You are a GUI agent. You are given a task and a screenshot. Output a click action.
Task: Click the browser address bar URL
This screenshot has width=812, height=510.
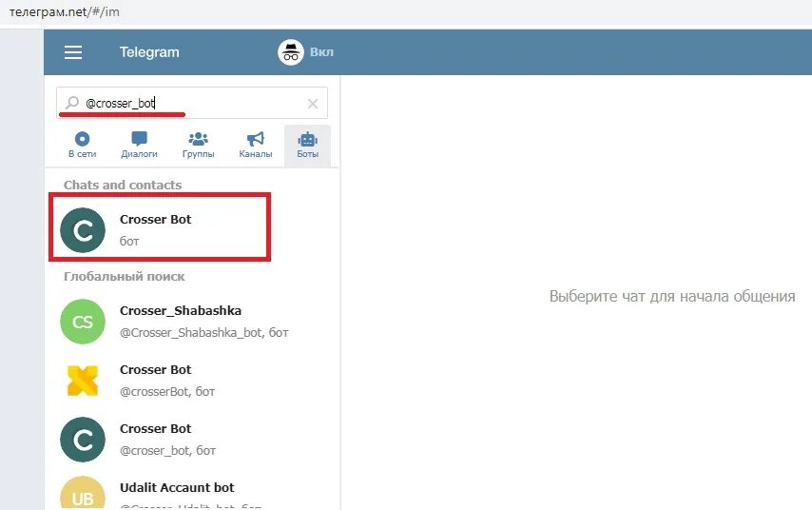tap(65, 12)
